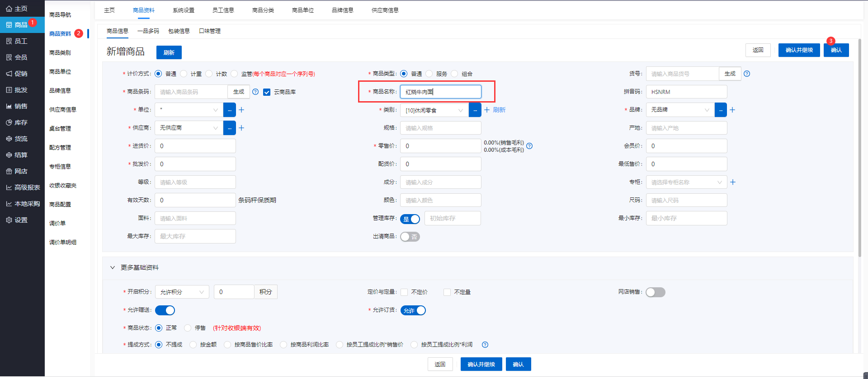Open the 品牌 picker ellipsis button
This screenshot has height=379, width=868.
click(x=721, y=110)
